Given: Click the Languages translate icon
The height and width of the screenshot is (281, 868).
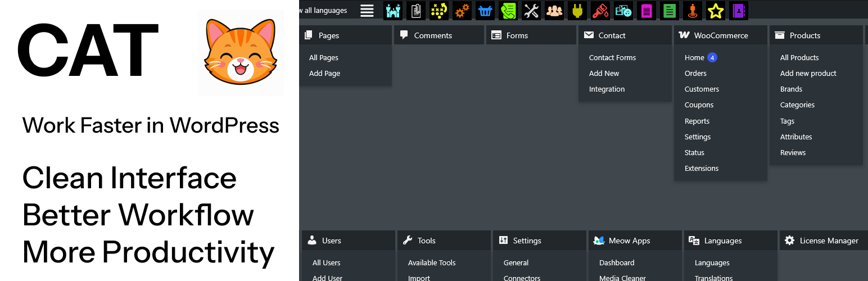Looking at the screenshot, I should 694,240.
